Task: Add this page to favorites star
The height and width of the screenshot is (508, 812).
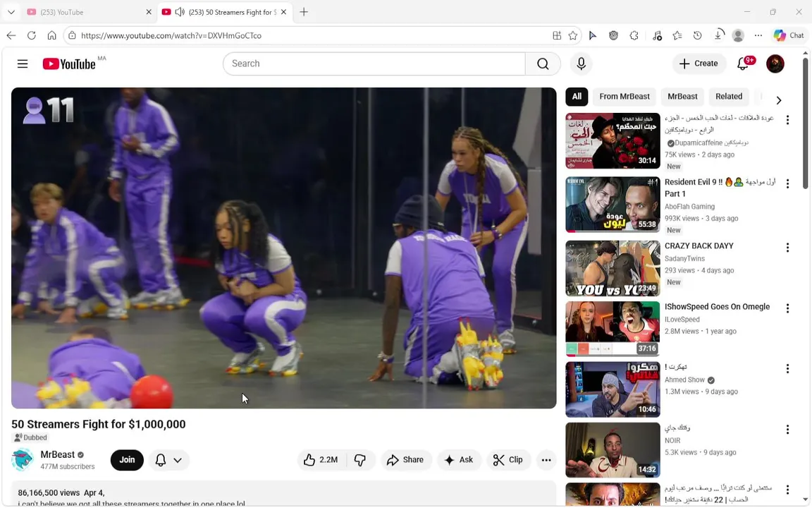Action: tap(573, 35)
